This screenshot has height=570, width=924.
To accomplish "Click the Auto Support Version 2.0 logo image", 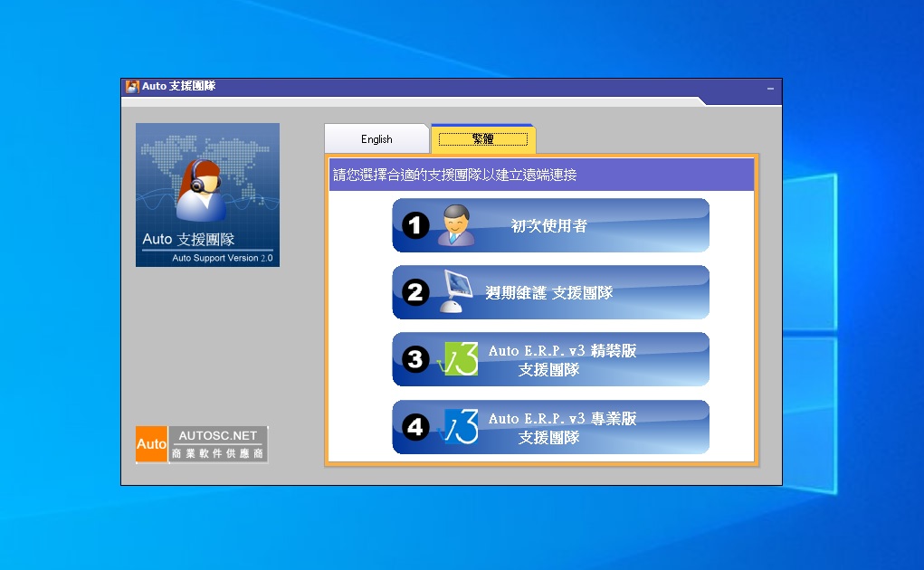I will [207, 195].
